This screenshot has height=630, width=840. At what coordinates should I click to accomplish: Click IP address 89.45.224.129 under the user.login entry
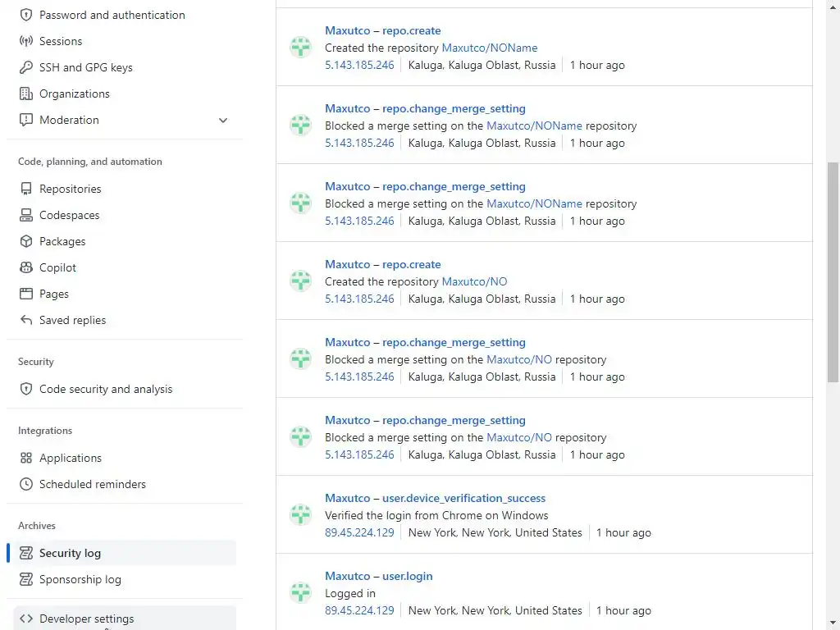pyautogui.click(x=359, y=610)
